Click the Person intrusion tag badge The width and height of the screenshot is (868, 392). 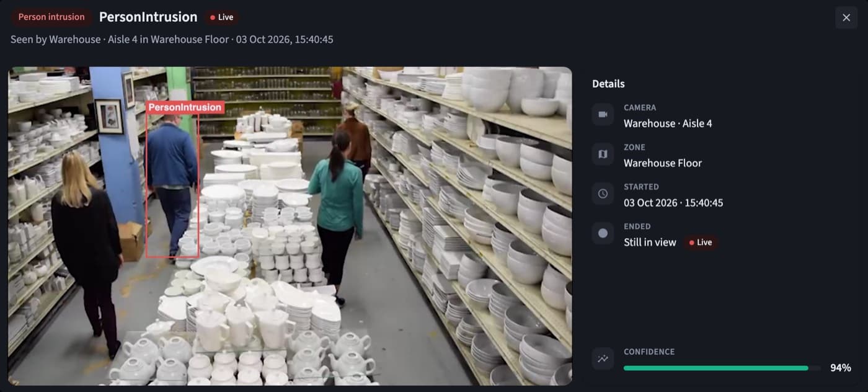pos(51,17)
